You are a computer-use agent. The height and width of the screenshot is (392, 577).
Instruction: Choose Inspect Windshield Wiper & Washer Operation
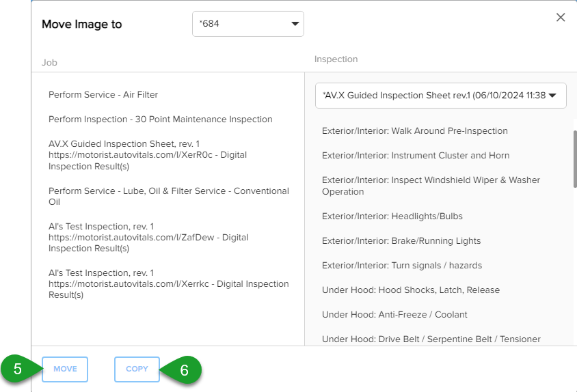[x=431, y=186]
